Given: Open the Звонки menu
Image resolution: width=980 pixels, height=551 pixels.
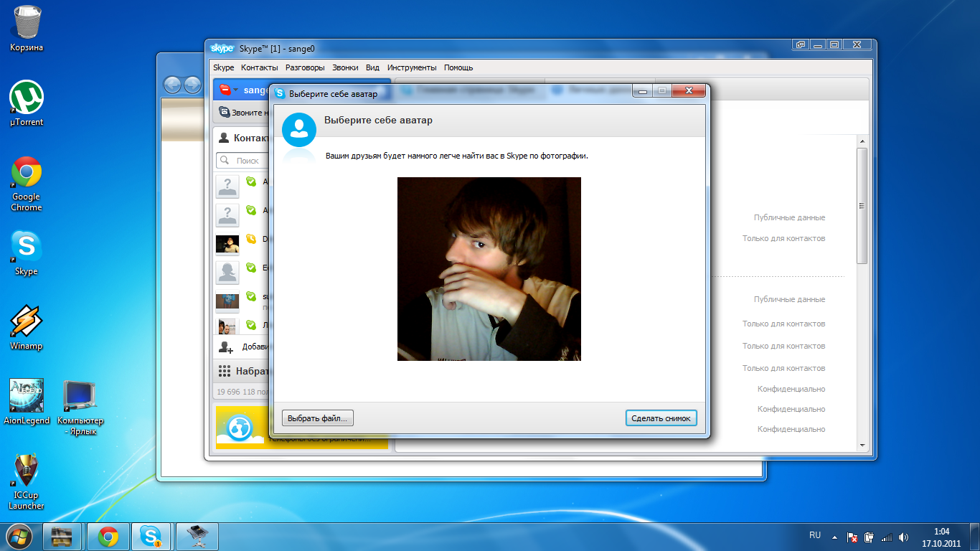Looking at the screenshot, I should (x=345, y=67).
